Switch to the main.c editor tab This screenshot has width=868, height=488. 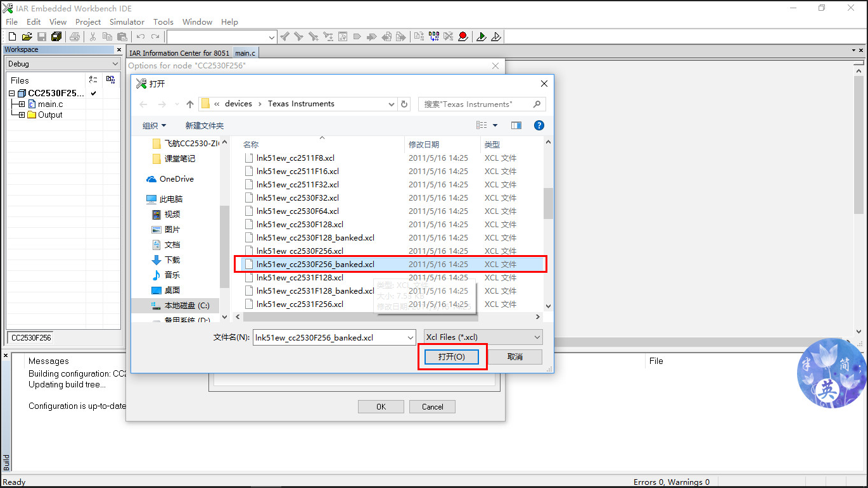pos(245,53)
